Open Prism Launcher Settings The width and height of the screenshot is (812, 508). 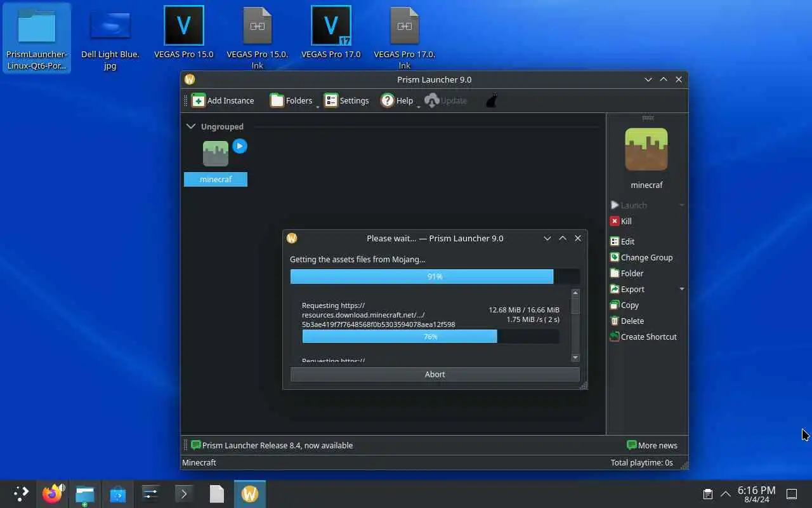point(346,100)
